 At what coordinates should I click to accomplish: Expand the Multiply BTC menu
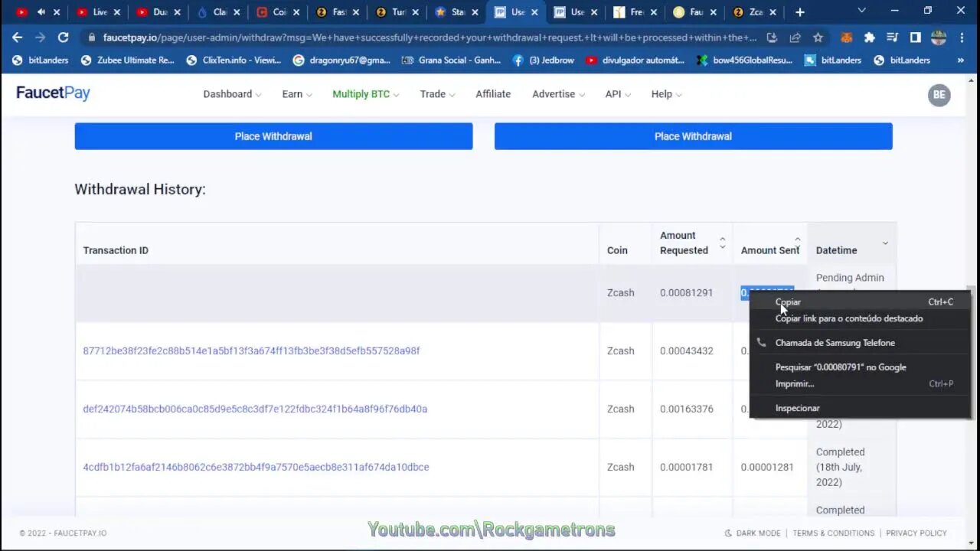click(x=366, y=94)
